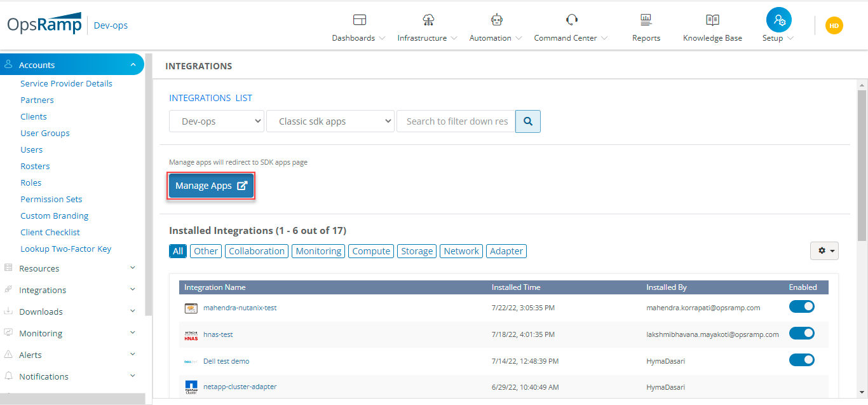Open the HD user avatar
The height and width of the screenshot is (405, 868).
point(834,25)
